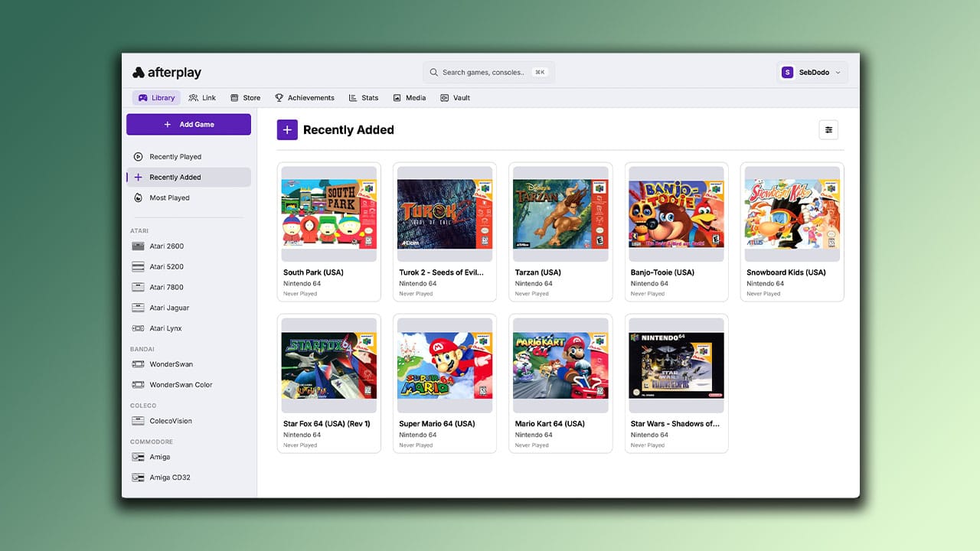Image resolution: width=980 pixels, height=551 pixels.
Task: Select Recently Added in the sidebar
Action: (x=188, y=178)
